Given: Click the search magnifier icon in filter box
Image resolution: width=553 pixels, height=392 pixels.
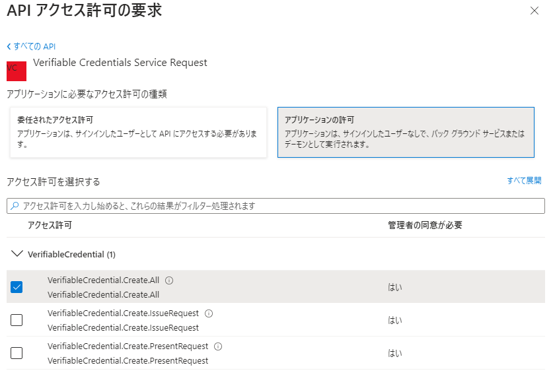Looking at the screenshot, I should (15, 207).
